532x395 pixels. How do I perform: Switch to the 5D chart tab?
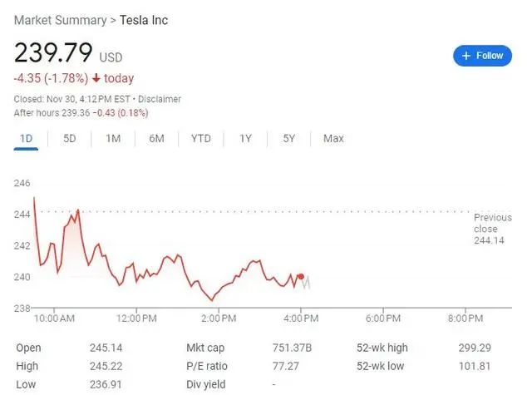tap(70, 138)
